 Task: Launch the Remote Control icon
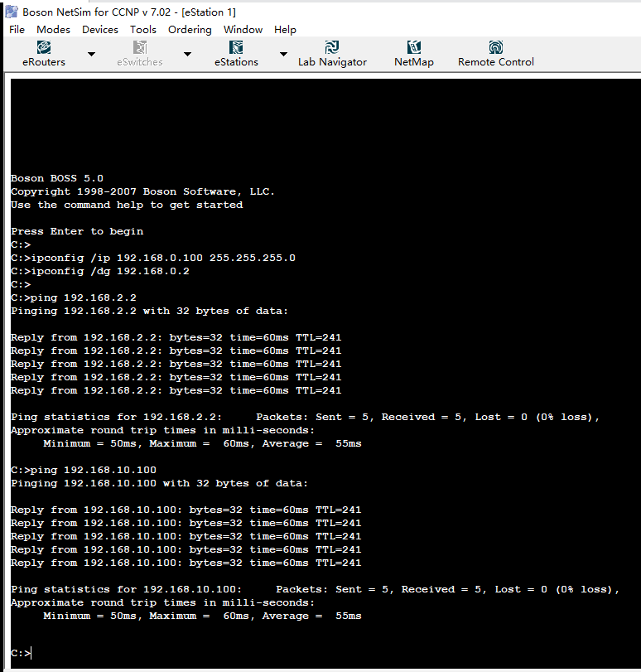coord(496,47)
